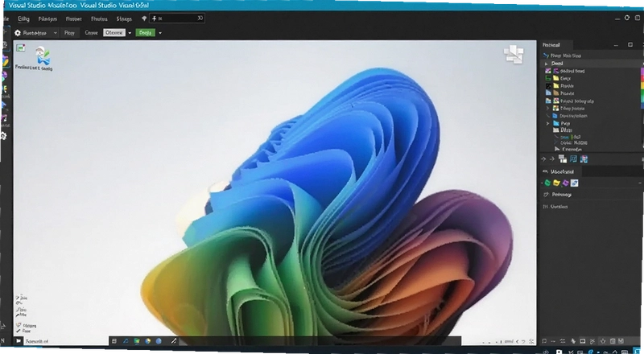Select the first yellow folder in the tree
644x354 pixels.
tap(556, 78)
